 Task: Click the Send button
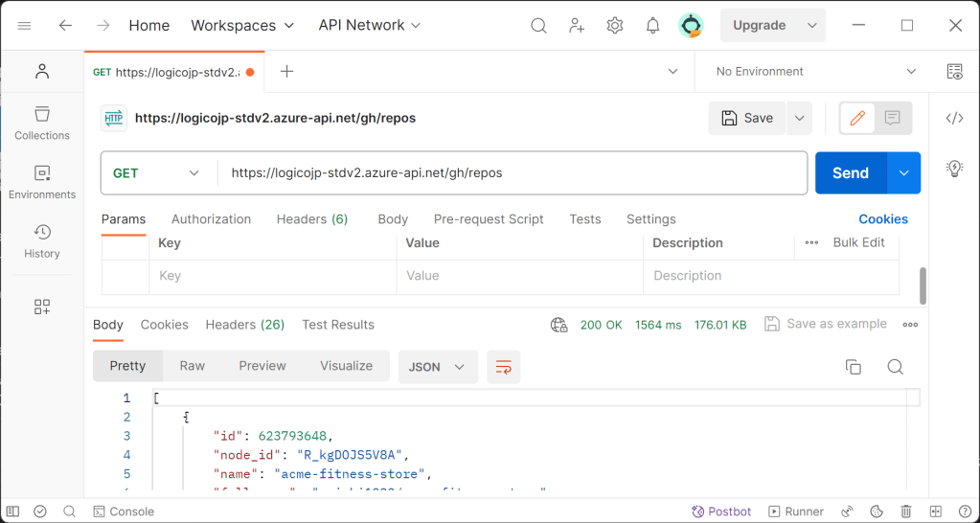tap(850, 173)
